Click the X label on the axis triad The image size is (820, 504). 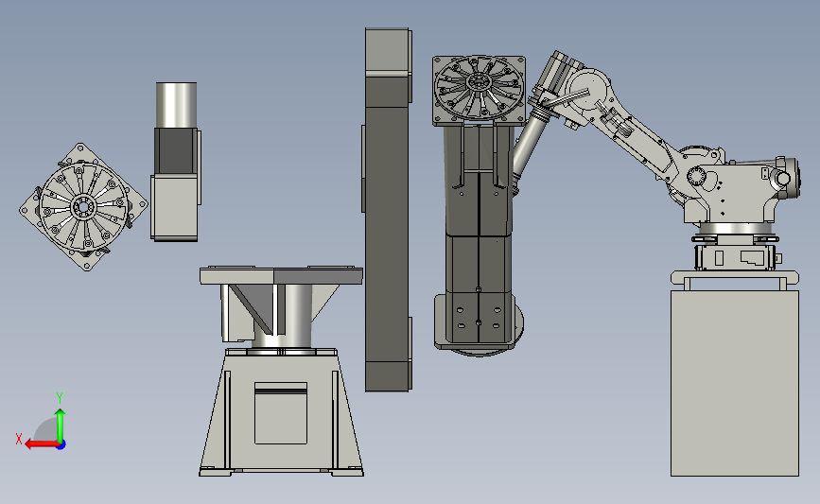tap(19, 439)
